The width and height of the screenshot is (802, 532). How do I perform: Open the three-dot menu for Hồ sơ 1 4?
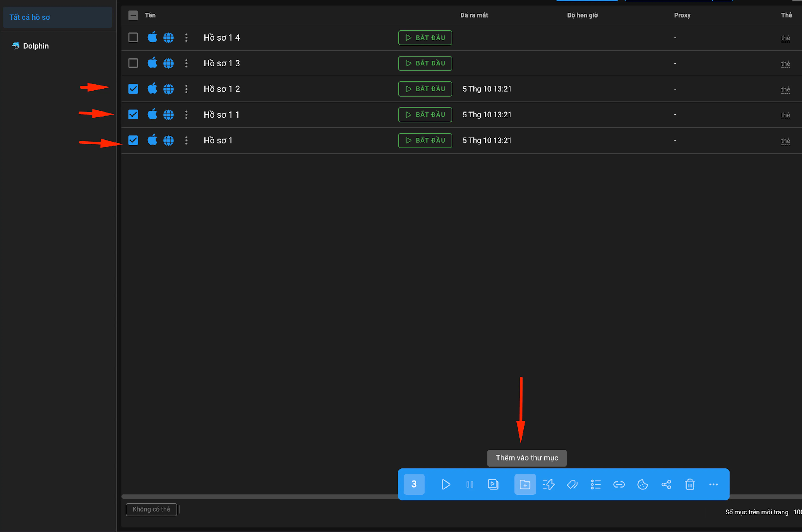pyautogui.click(x=186, y=38)
